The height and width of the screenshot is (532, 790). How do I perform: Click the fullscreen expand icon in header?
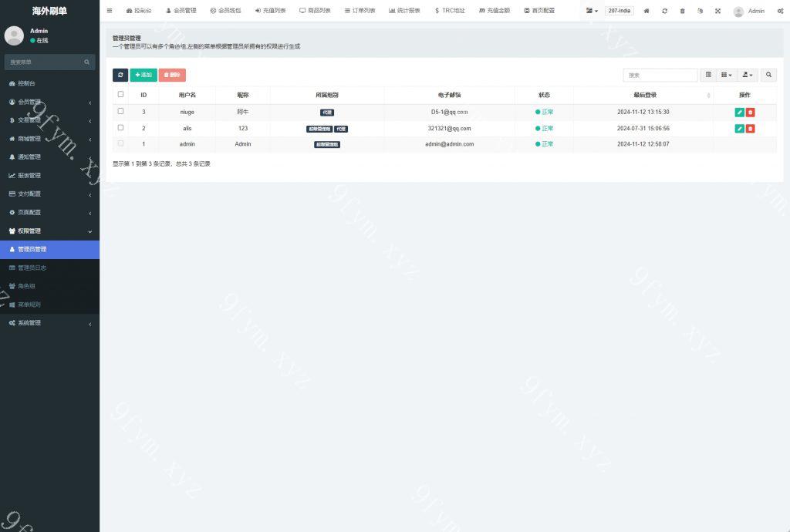[x=718, y=11]
